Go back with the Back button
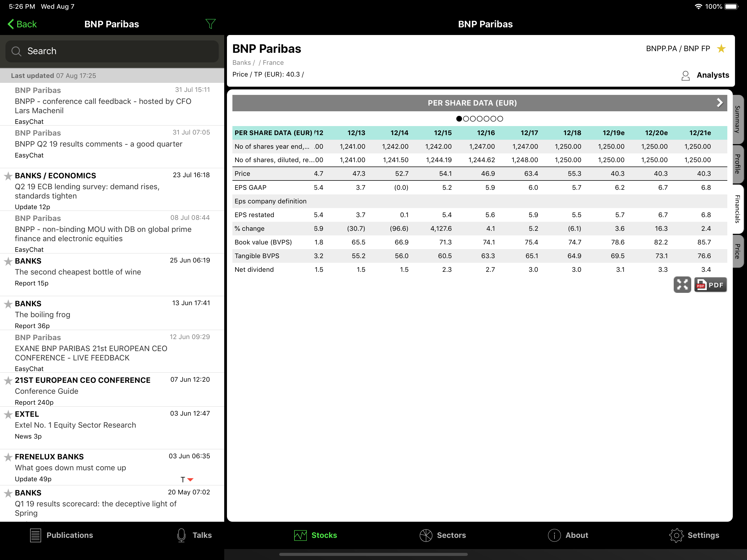 click(x=22, y=24)
